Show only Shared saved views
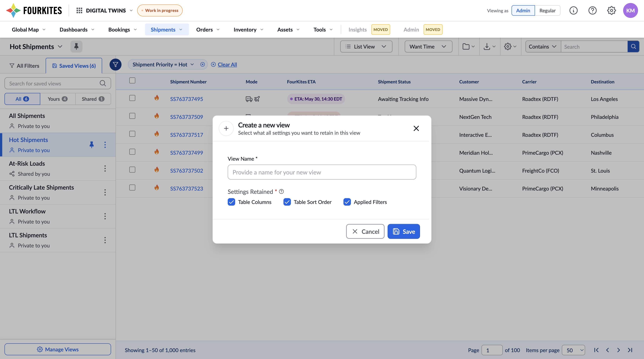Image resolution: width=644 pixels, height=359 pixels. tap(93, 99)
